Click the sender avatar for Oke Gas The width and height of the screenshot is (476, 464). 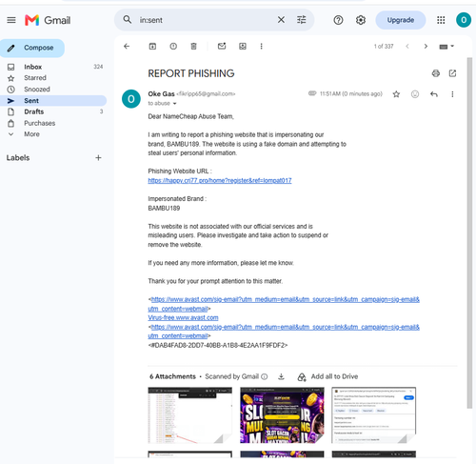131,99
